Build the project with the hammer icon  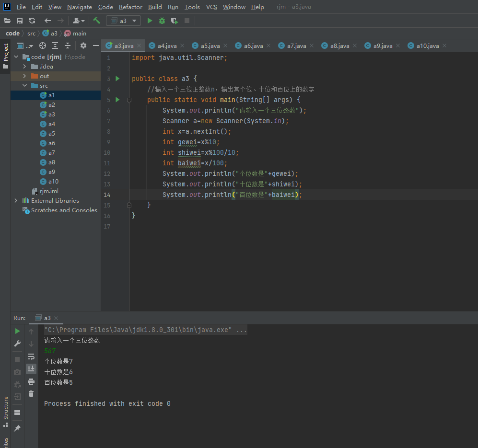point(97,21)
